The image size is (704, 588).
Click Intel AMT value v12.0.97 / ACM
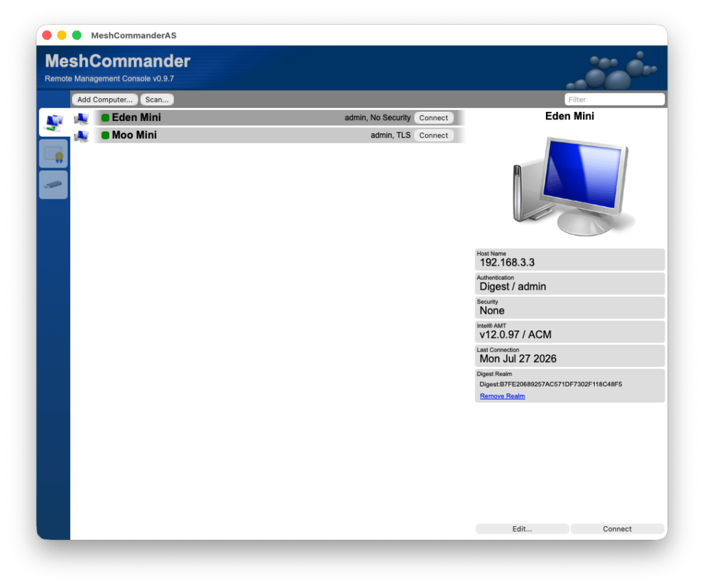point(516,335)
